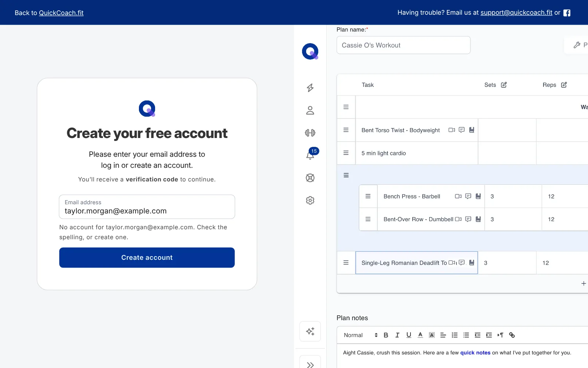Click Reps value 12 for Bench Press

pos(551,197)
